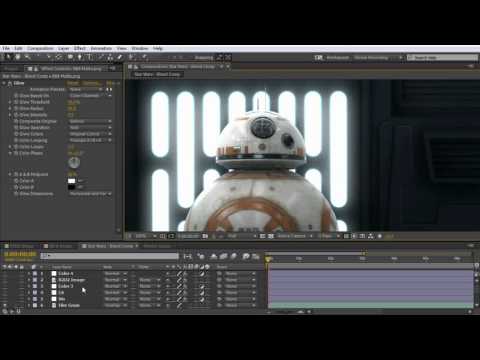Image resolution: width=480 pixels, height=360 pixels.
Task: Open the Glow Colors dropdown
Action: point(90,134)
